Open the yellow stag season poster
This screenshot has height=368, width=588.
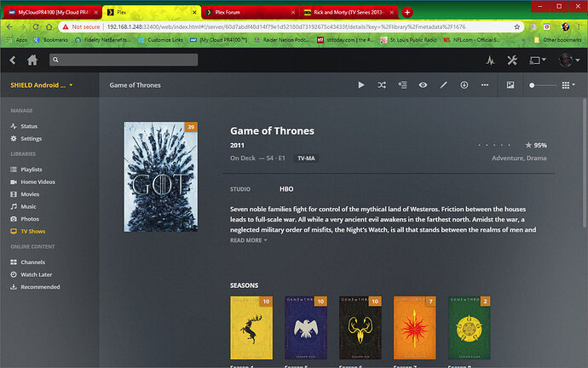pos(251,327)
